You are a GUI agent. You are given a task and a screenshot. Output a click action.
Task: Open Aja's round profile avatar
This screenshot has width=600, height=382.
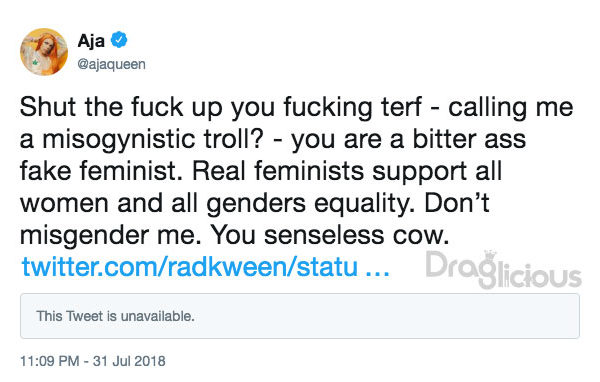[44, 52]
